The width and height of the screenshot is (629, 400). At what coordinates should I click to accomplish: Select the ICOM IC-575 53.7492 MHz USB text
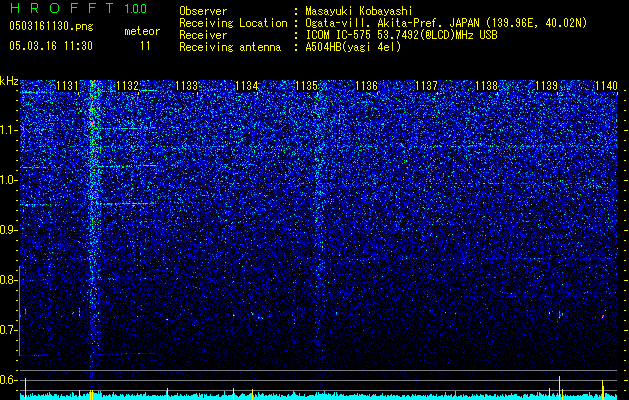pos(401,35)
